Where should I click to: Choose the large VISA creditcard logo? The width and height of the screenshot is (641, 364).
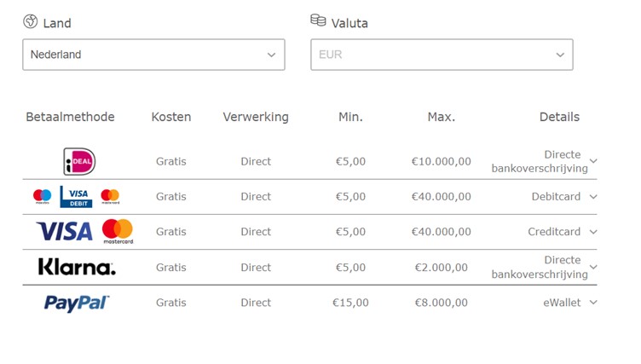click(x=65, y=232)
